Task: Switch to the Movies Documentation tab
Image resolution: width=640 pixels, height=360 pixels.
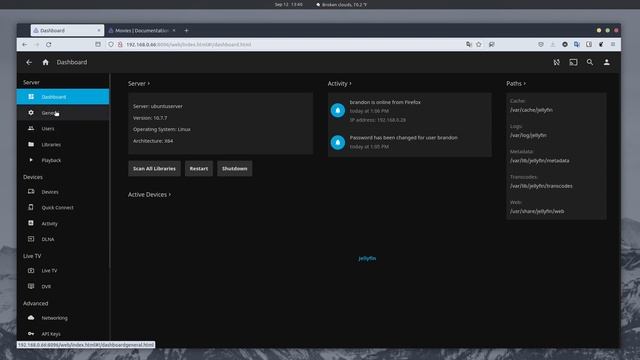Action: [x=142, y=31]
